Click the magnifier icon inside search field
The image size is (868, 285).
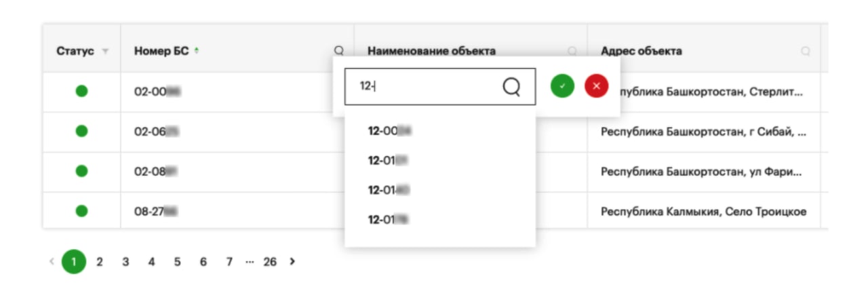[x=511, y=86]
